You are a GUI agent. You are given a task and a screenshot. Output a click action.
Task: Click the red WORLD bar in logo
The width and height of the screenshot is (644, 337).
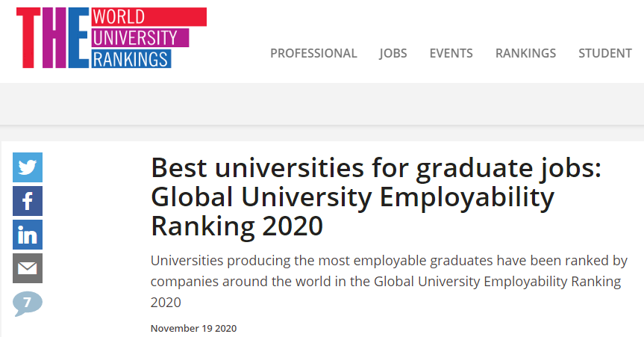(x=149, y=17)
